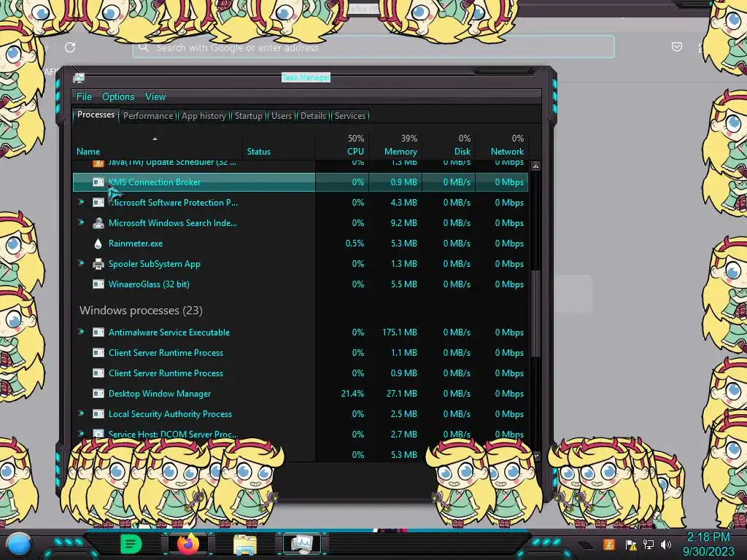
Task: Select Client Server Runtime Process using 1.1 MB
Action: click(300, 353)
